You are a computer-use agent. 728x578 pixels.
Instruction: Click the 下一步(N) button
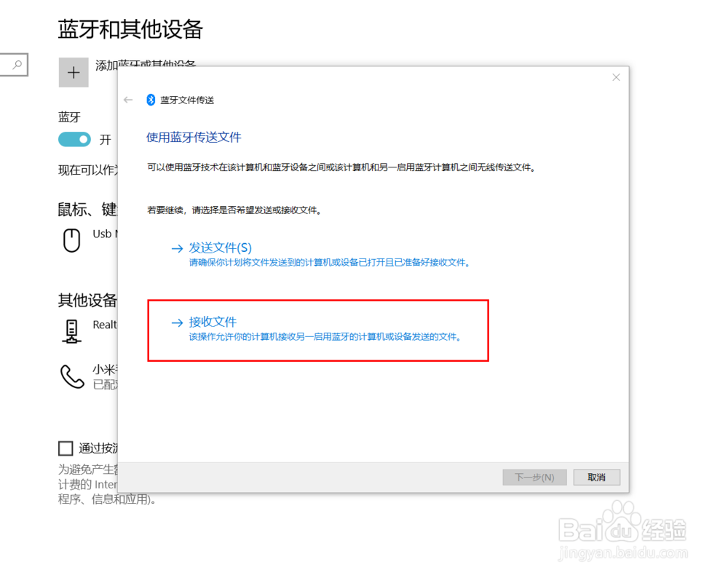tap(534, 477)
